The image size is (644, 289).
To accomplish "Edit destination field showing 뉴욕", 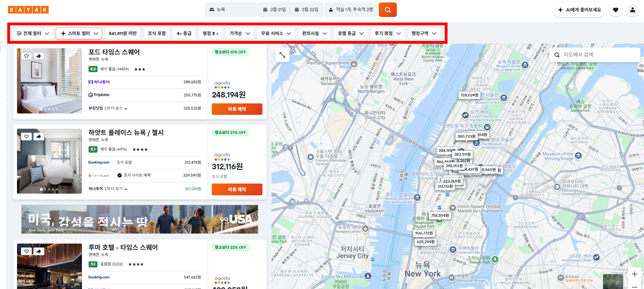I will [x=231, y=10].
